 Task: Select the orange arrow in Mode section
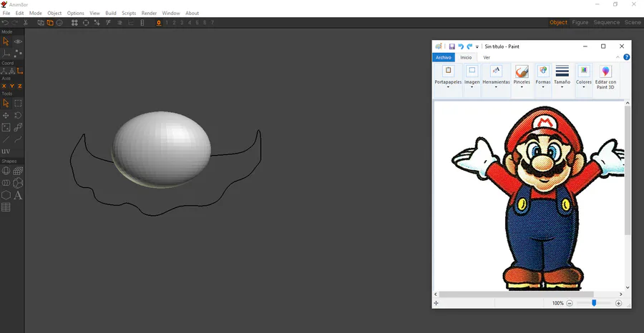click(6, 41)
